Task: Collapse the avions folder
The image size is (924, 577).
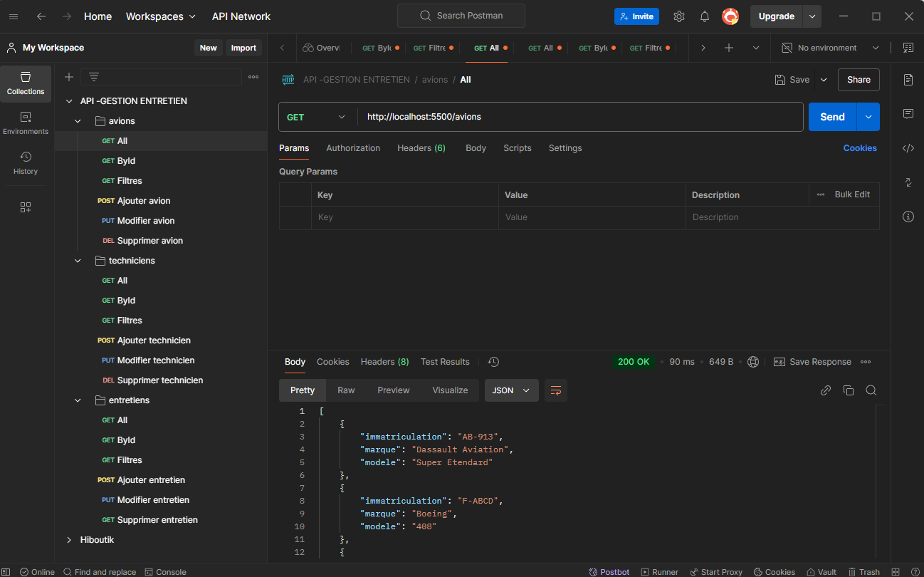Action: 78,121
